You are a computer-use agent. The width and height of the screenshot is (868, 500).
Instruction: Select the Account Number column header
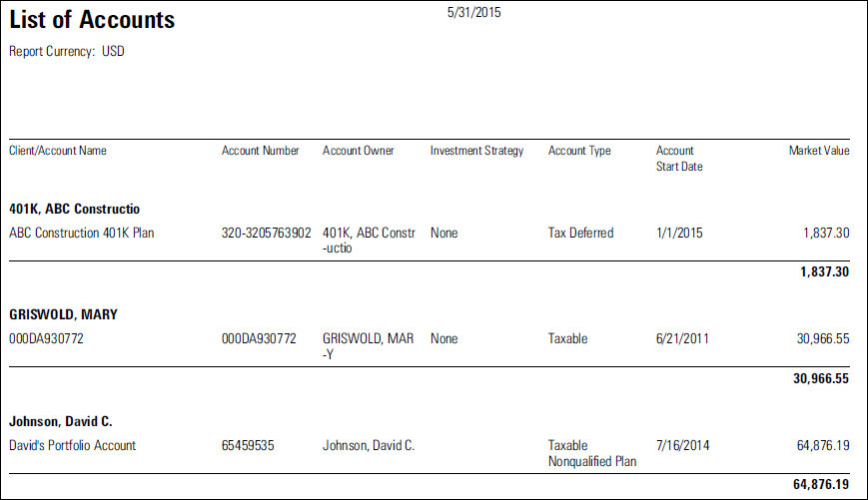[260, 151]
